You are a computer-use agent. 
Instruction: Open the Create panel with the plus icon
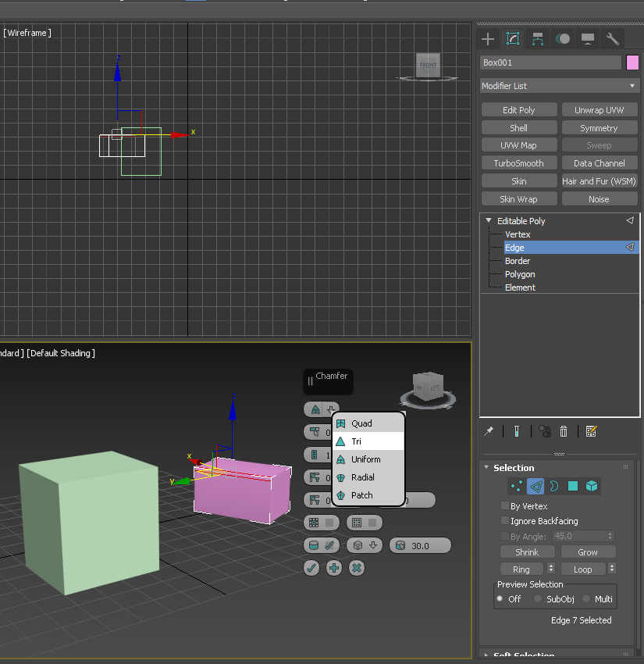click(487, 39)
